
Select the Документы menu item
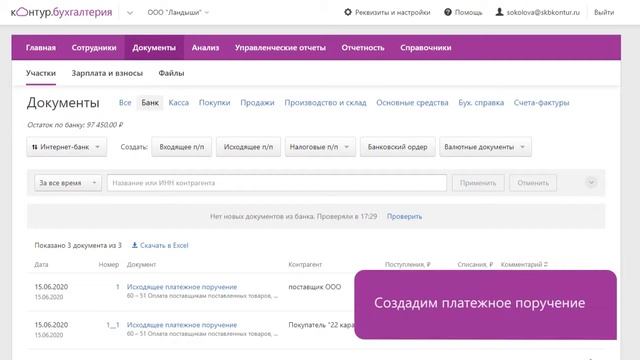tap(154, 48)
